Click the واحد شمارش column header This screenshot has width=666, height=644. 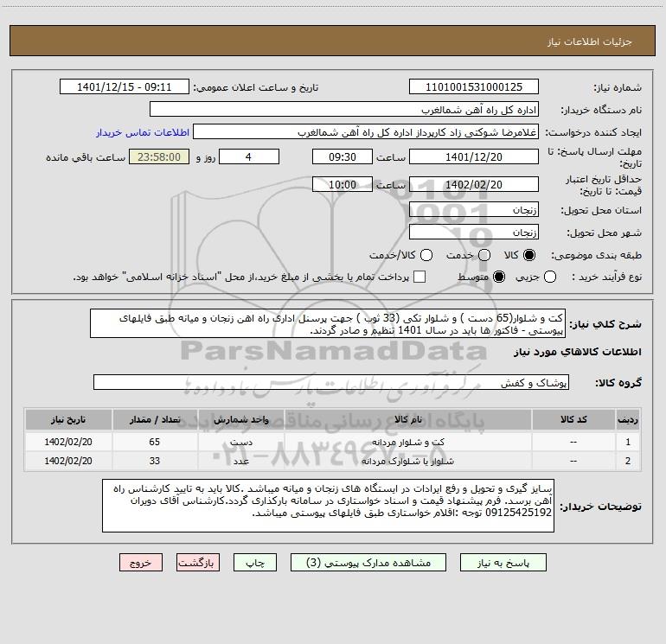point(240,420)
